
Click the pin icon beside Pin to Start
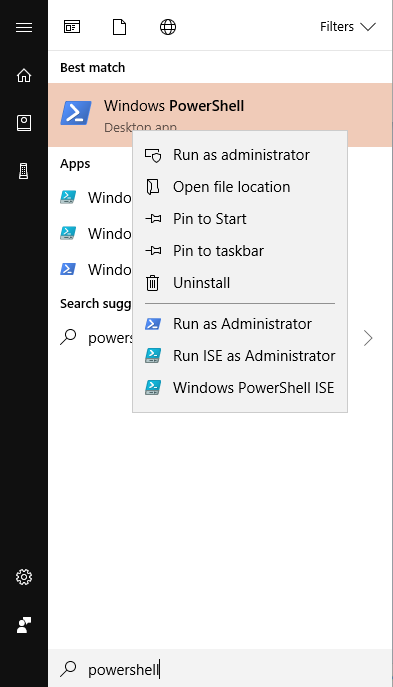coord(153,219)
